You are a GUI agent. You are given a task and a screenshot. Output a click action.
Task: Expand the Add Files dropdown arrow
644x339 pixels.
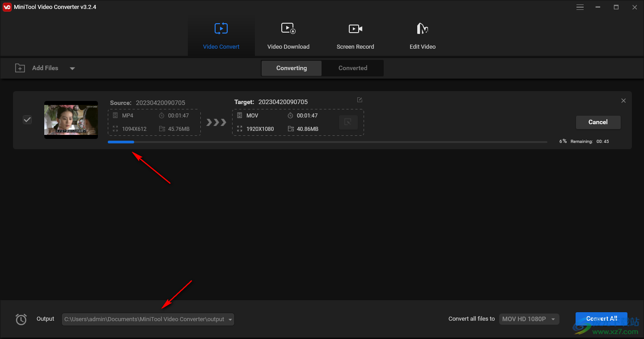[x=72, y=68]
